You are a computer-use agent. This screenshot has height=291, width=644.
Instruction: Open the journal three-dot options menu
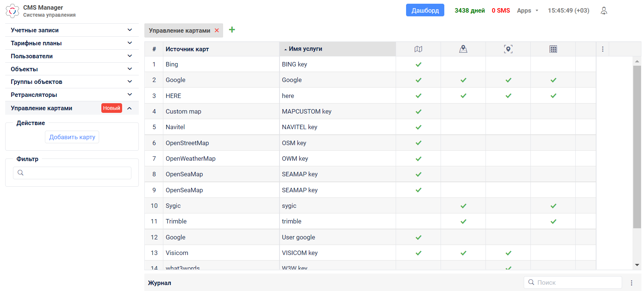click(631, 283)
